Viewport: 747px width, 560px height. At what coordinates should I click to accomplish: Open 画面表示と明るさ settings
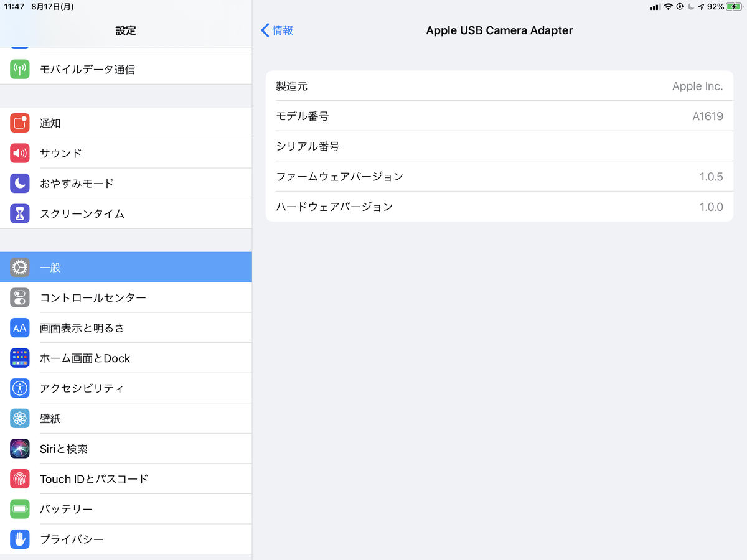click(x=126, y=328)
